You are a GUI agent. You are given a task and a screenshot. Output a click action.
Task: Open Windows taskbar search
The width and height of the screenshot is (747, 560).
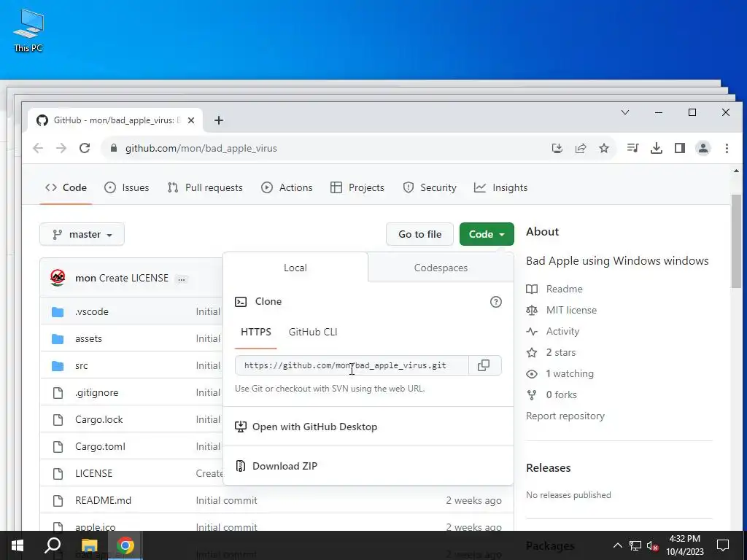coord(53,545)
